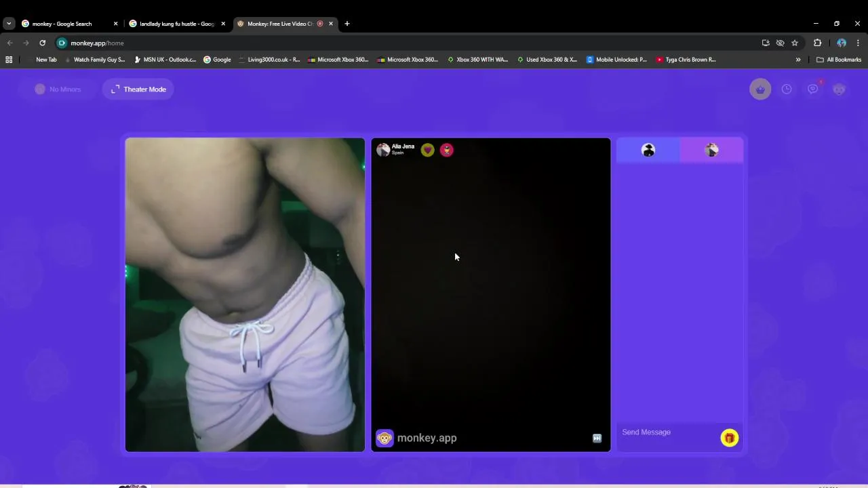Open the MSN UK - Outlook bookmark
Image resolution: width=868 pixels, height=488 pixels.
click(x=165, y=60)
